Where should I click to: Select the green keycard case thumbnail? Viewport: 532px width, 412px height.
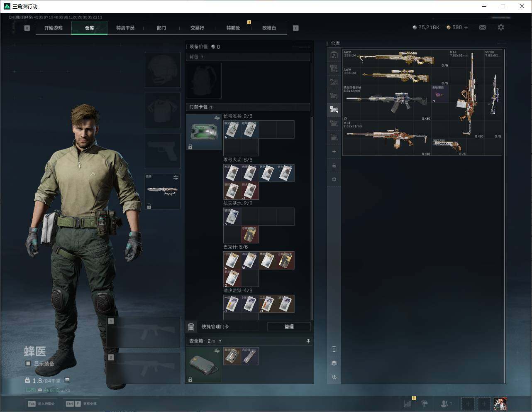click(x=204, y=132)
